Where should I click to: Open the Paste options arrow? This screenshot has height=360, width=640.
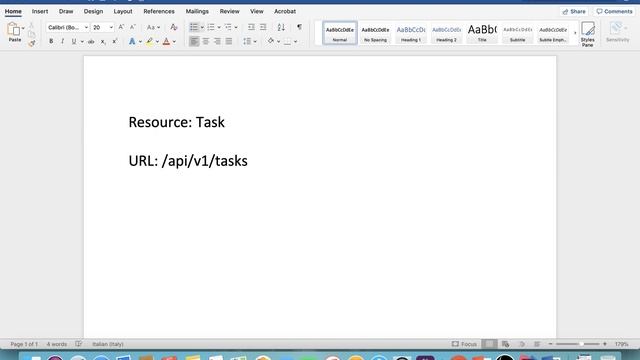[23, 28]
